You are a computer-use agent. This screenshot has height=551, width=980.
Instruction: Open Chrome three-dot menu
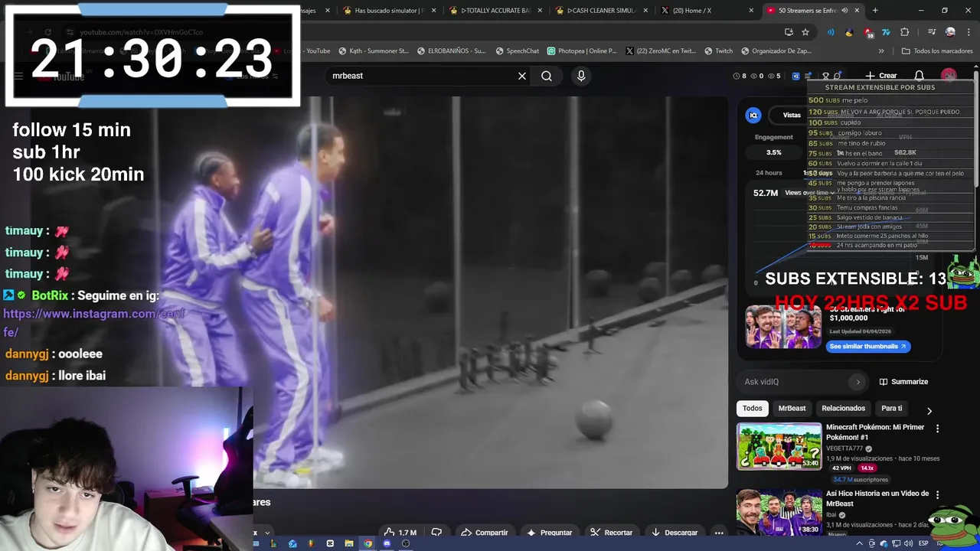967,32
